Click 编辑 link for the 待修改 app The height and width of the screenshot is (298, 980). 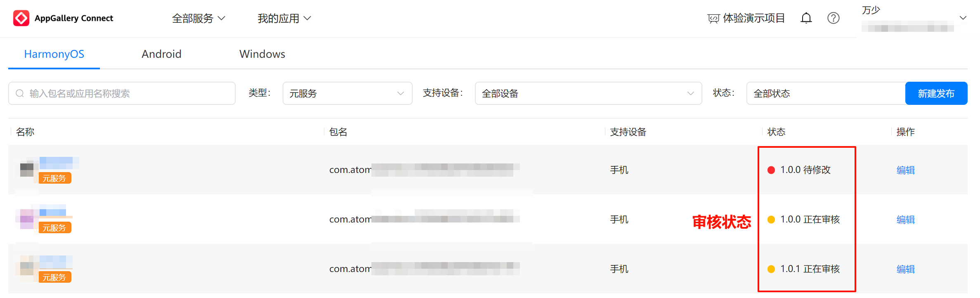tap(905, 170)
